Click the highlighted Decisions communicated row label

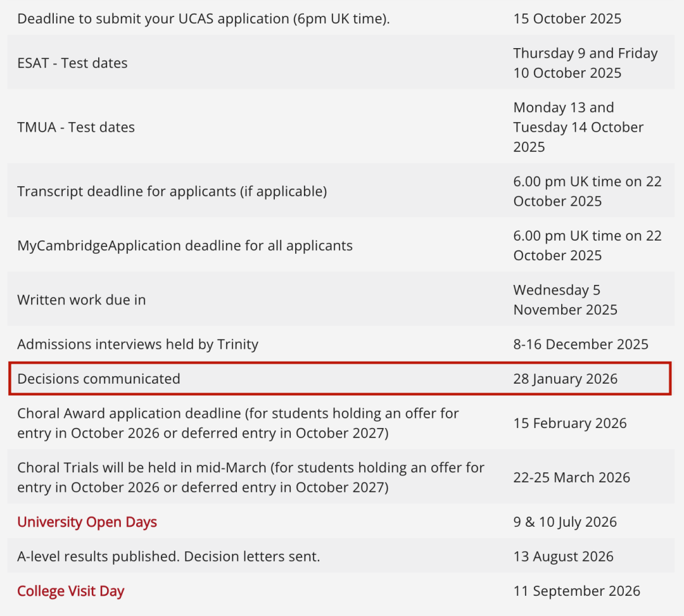click(x=99, y=379)
